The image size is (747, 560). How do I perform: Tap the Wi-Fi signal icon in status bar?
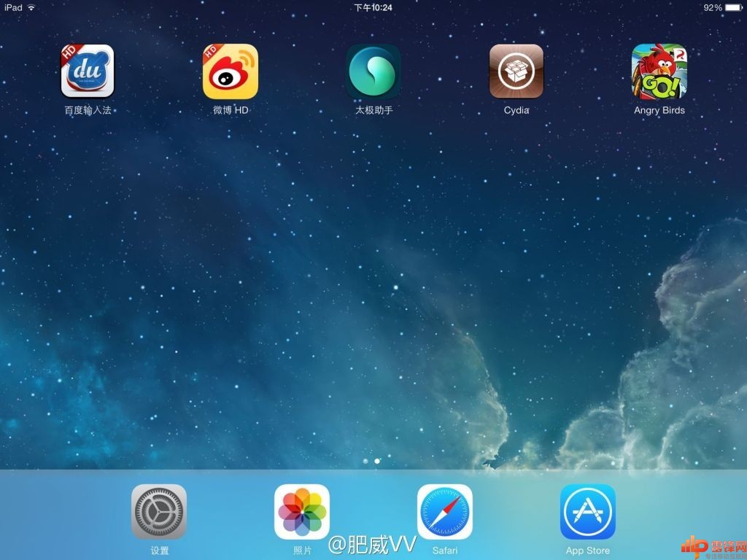pyautogui.click(x=31, y=7)
